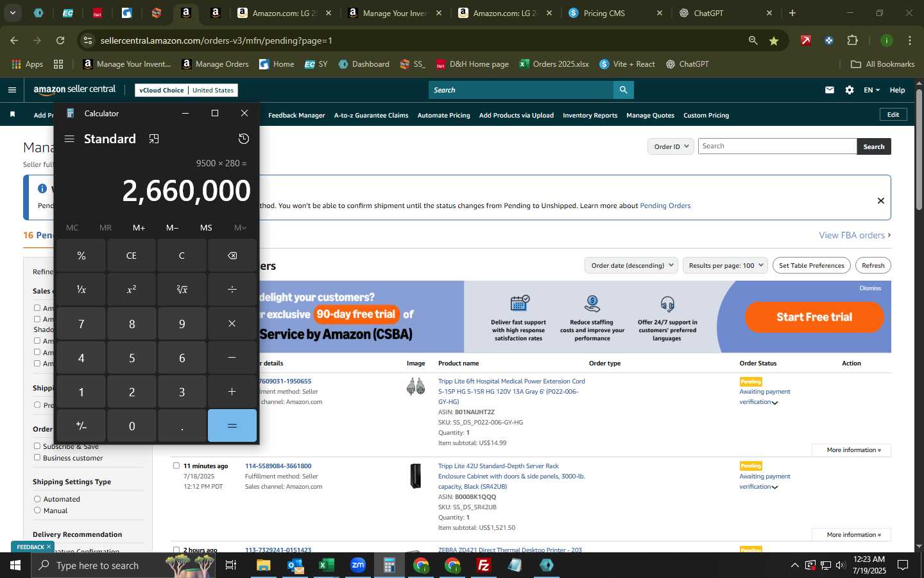Image resolution: width=924 pixels, height=578 pixels.
Task: Click Set Table Preferences button
Action: tap(811, 265)
